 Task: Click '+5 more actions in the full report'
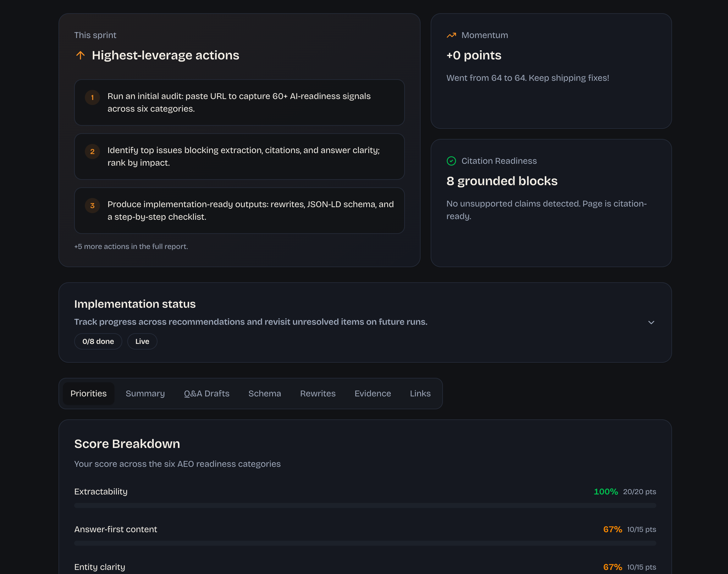(131, 246)
